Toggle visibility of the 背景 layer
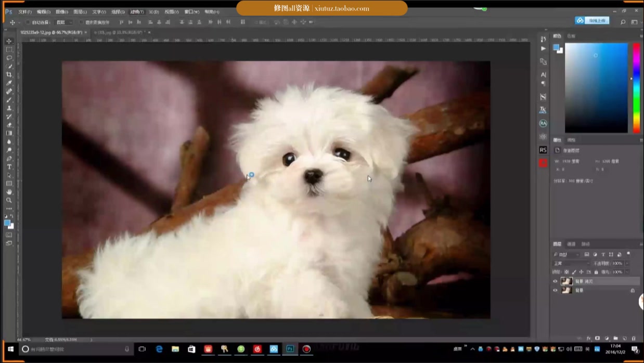 555,290
